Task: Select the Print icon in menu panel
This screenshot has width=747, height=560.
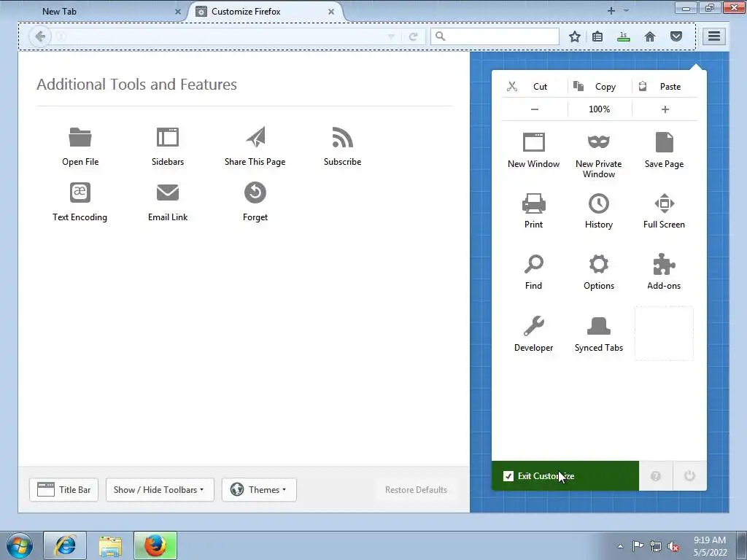Action: [x=533, y=203]
